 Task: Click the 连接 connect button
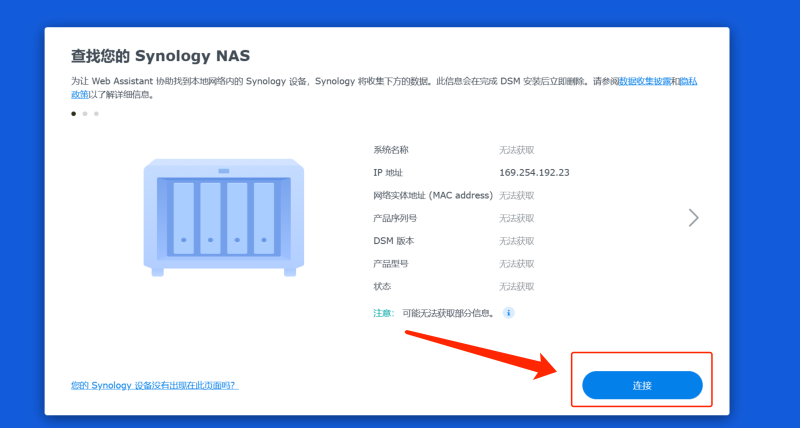pyautogui.click(x=642, y=385)
